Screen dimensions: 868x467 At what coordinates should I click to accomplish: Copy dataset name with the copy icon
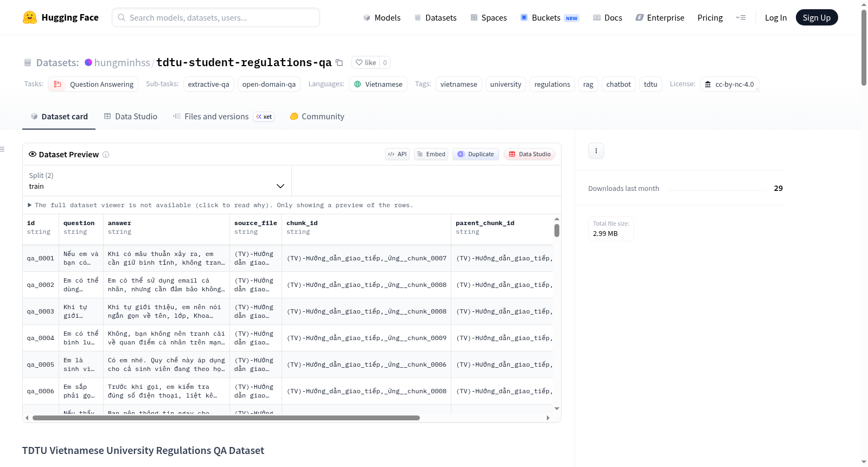coord(339,62)
